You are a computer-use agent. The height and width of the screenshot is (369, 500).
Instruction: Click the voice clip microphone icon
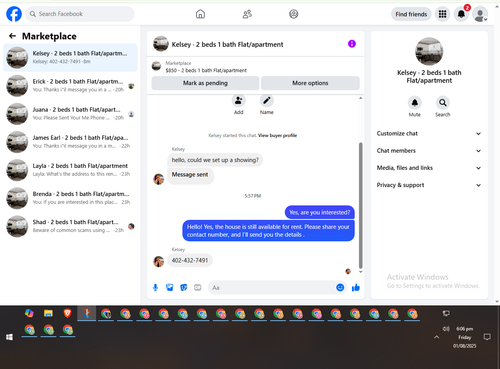[x=155, y=287]
